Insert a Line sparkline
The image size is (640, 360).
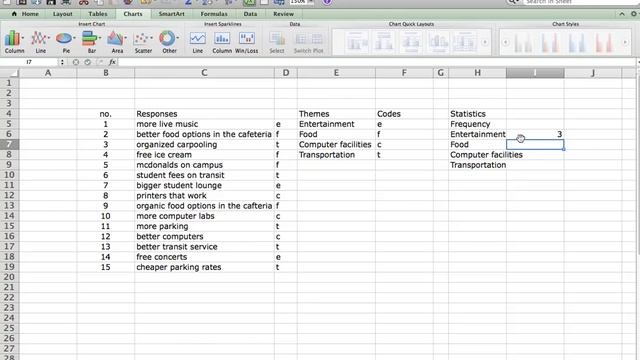pyautogui.click(x=198, y=42)
